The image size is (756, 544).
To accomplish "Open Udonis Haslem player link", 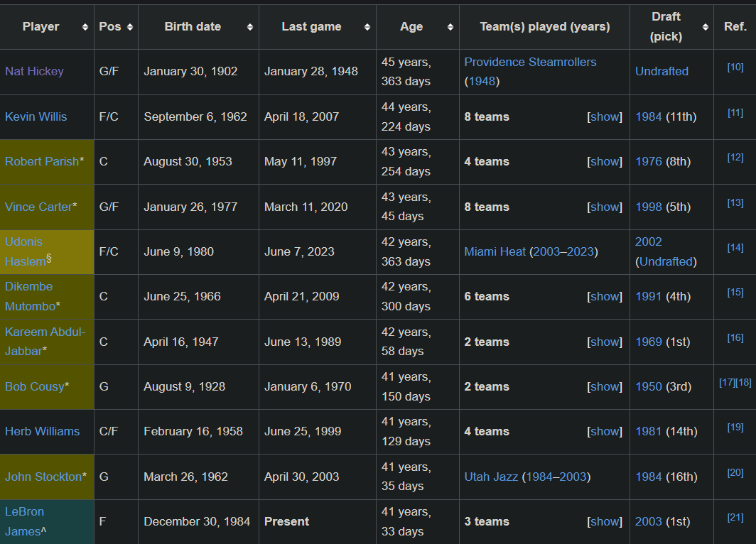I will [25, 251].
